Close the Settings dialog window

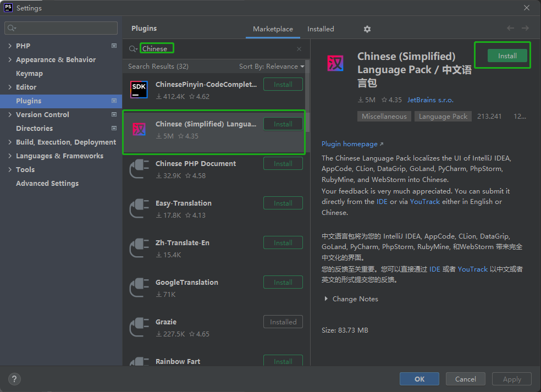[527, 8]
